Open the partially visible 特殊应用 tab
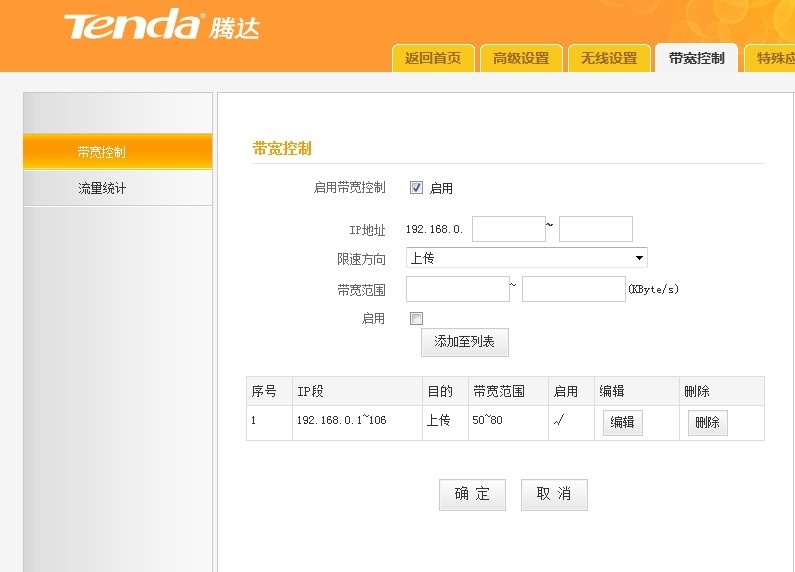 (x=771, y=58)
